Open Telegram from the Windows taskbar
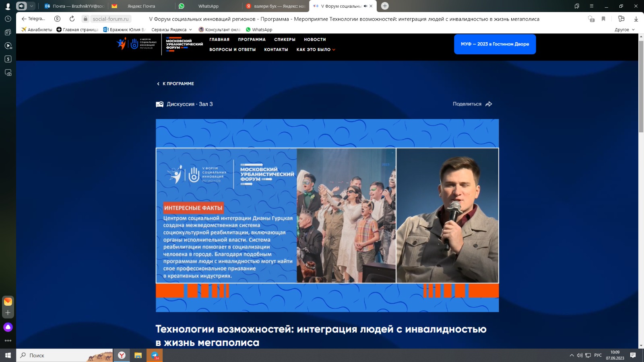The height and width of the screenshot is (362, 644). click(155, 356)
